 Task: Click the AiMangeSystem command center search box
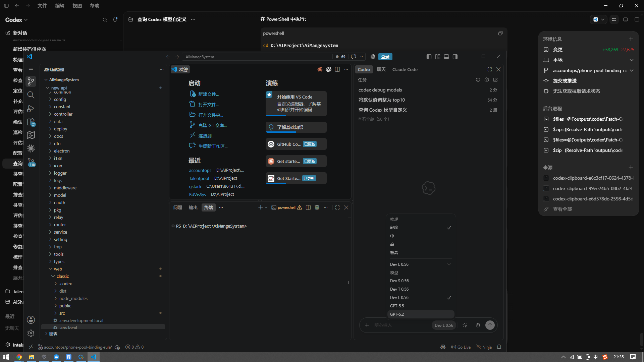click(258, 57)
